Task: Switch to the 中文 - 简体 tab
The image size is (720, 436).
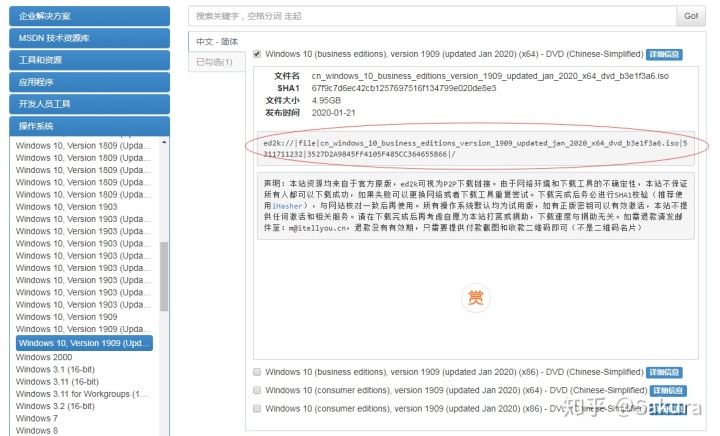Action: click(217, 42)
